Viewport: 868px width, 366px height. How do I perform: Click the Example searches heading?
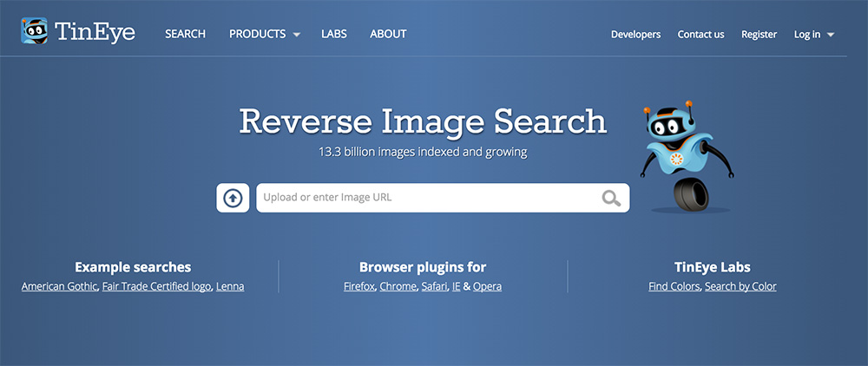133,267
